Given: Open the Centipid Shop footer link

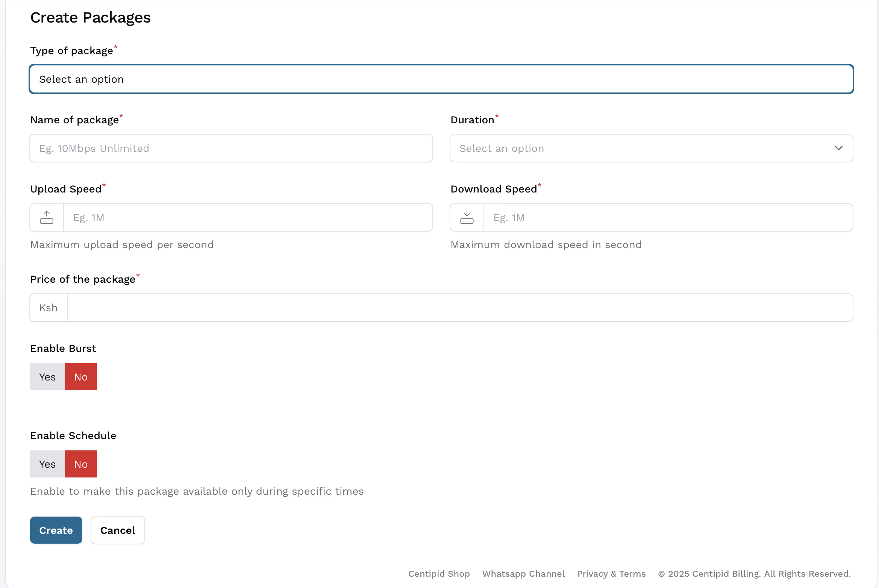Looking at the screenshot, I should coord(439,574).
